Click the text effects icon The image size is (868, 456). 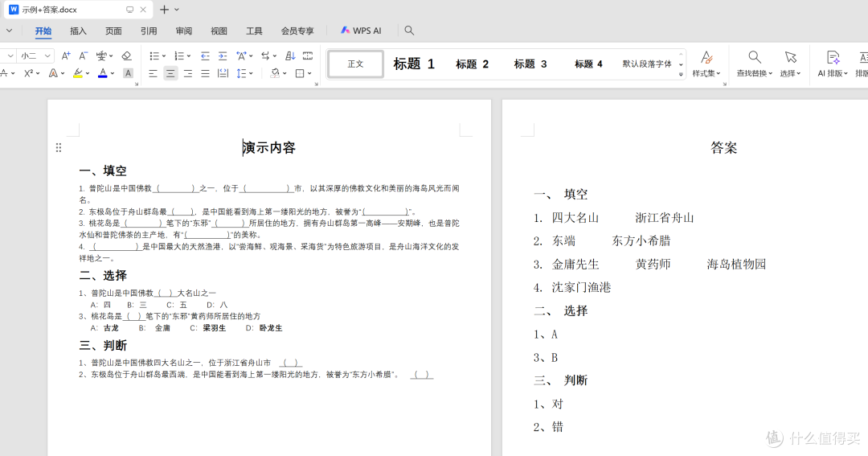click(x=53, y=73)
